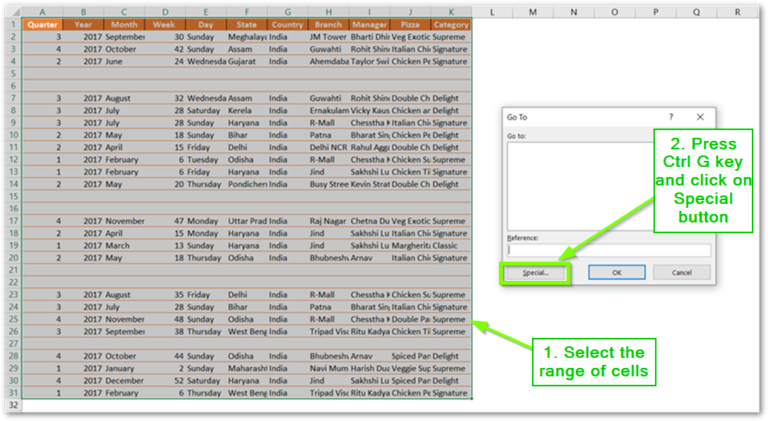
Task: Click the March month cell
Action: click(124, 246)
